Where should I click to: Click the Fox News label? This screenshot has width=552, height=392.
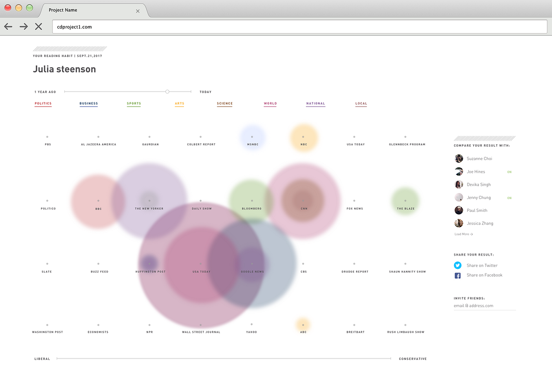[x=355, y=209]
